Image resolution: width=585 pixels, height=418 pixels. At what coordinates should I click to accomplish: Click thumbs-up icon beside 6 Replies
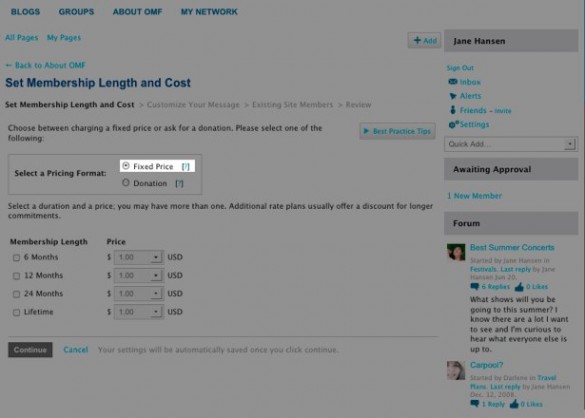[x=519, y=287]
